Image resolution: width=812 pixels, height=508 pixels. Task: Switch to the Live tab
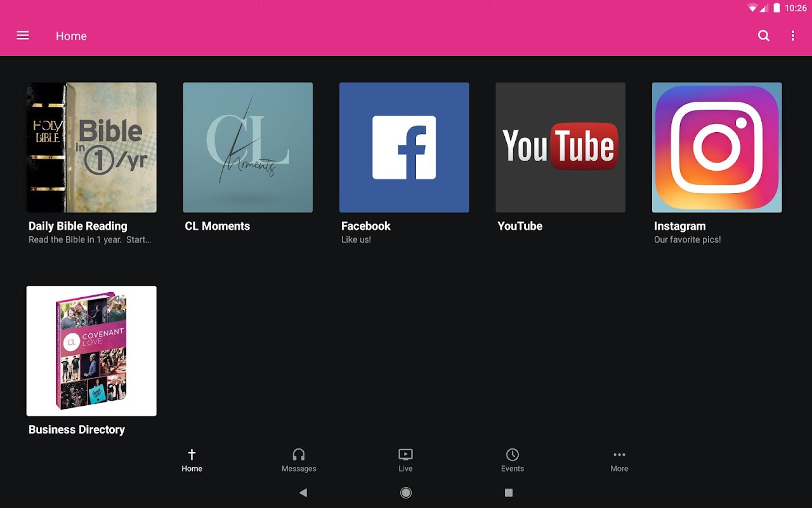[405, 461]
